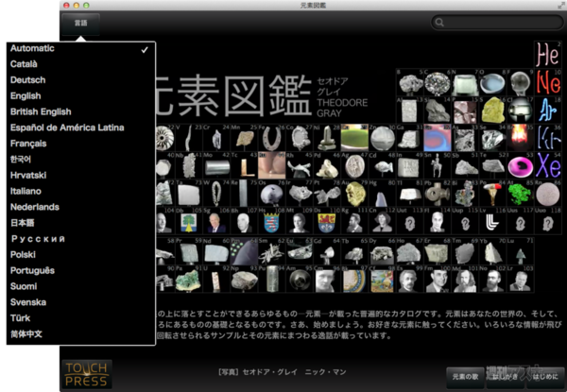Select Italiano language
The width and height of the screenshot is (567, 392).
(x=81, y=192)
